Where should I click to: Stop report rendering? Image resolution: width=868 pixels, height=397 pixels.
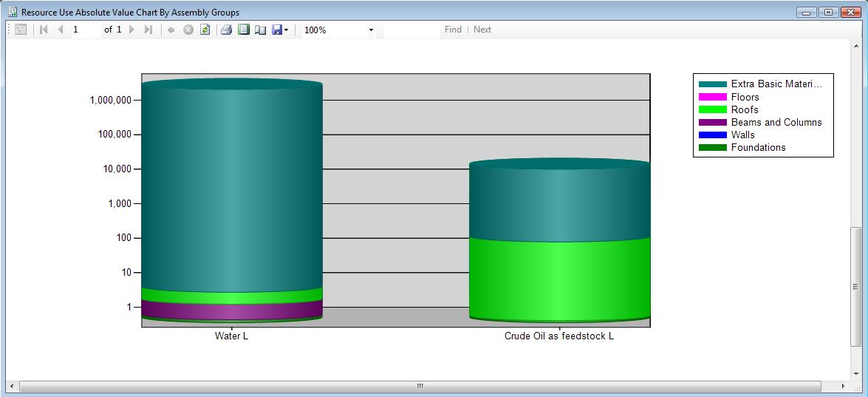188,30
